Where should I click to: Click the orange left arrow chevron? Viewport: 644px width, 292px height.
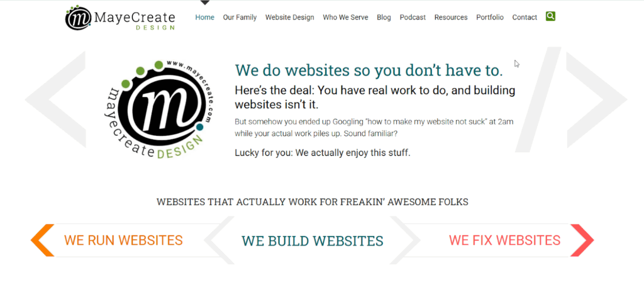pyautogui.click(x=43, y=240)
